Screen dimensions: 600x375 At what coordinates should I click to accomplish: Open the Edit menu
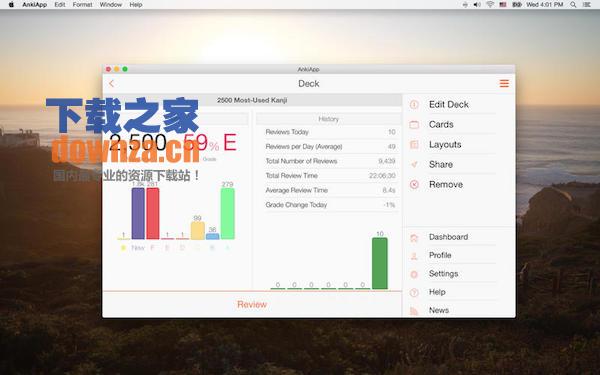[x=60, y=5]
